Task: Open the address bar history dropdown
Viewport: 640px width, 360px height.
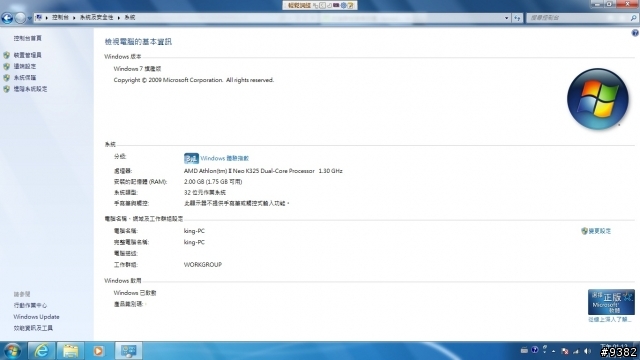Action: tap(507, 18)
